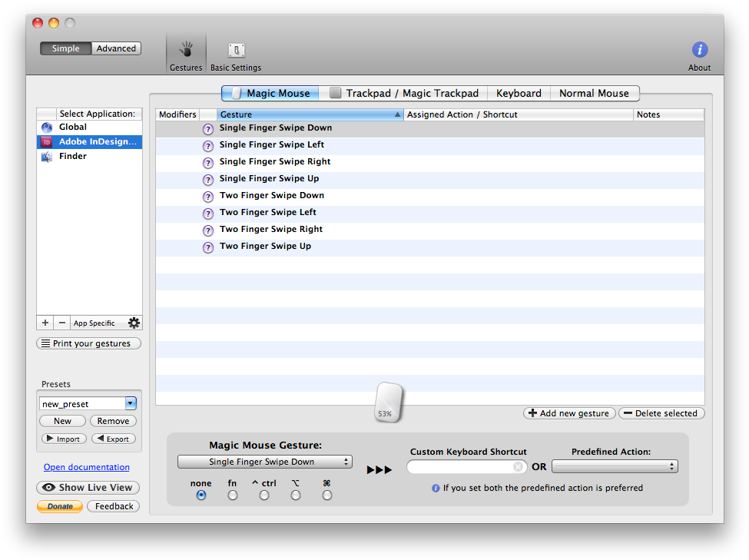749x560 pixels.
Task: Click the About info icon
Action: 699,49
